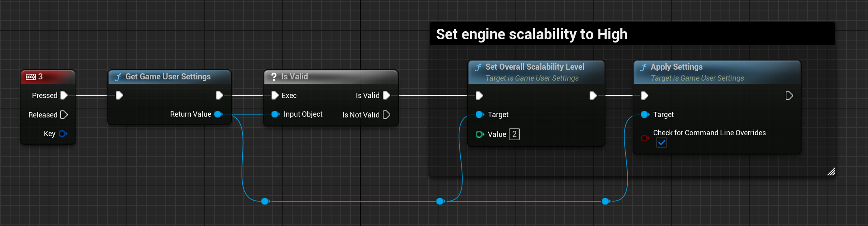The width and height of the screenshot is (868, 226).
Task: Click the function icon on Set Overall Scalability Level header
Action: coord(478,67)
